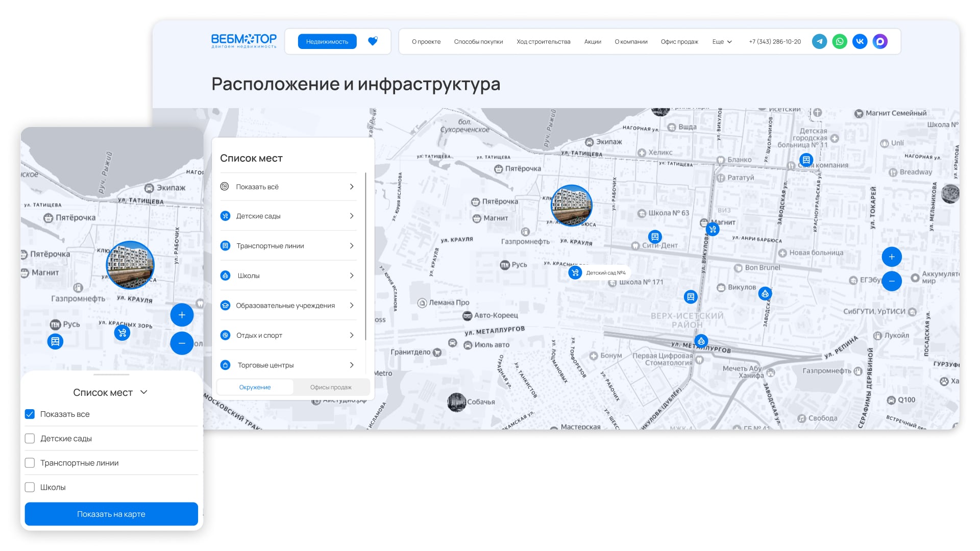Collapse mobile Список мест chevron
980x551 pixels.
[x=144, y=392]
